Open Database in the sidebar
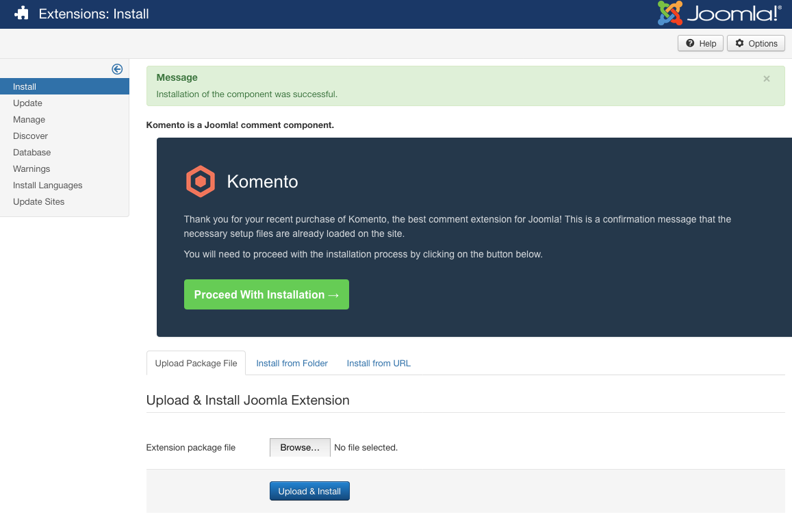 pyautogui.click(x=31, y=153)
